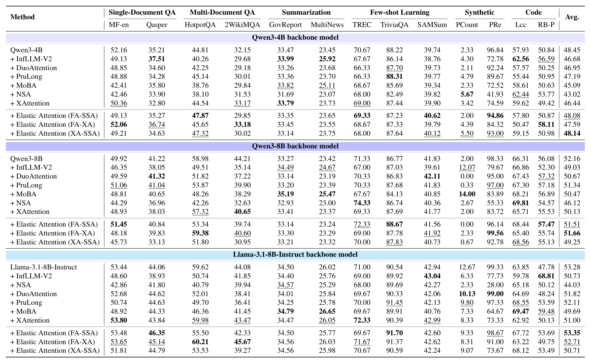591x364 pixels.
Task: Click bold MF-en value 52.06
Action: tap(119, 124)
